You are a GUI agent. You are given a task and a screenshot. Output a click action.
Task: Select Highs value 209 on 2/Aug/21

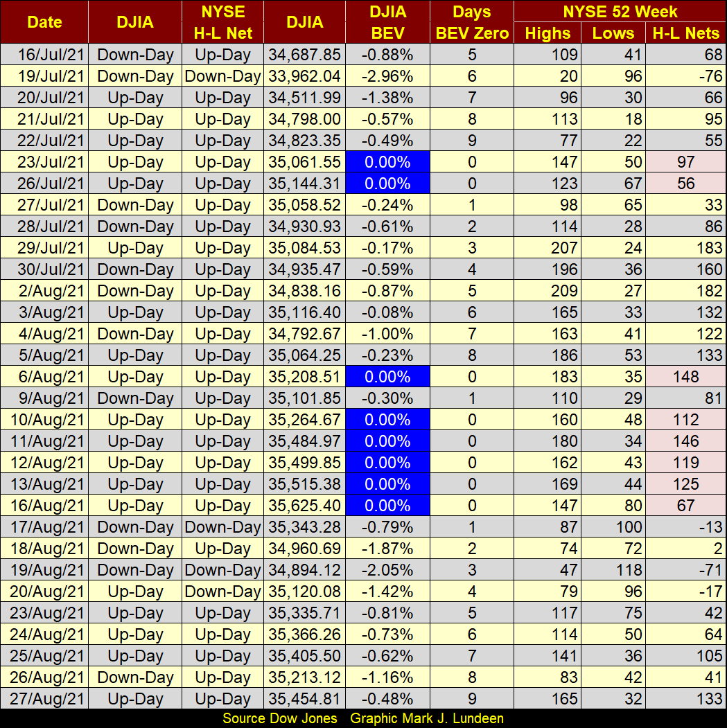tap(548, 291)
